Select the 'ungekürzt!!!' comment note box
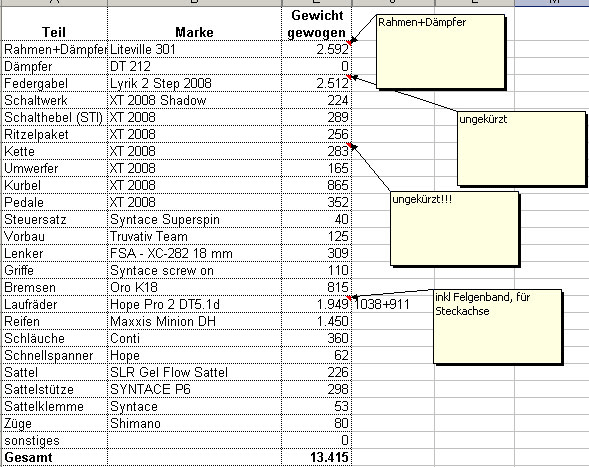 point(455,228)
